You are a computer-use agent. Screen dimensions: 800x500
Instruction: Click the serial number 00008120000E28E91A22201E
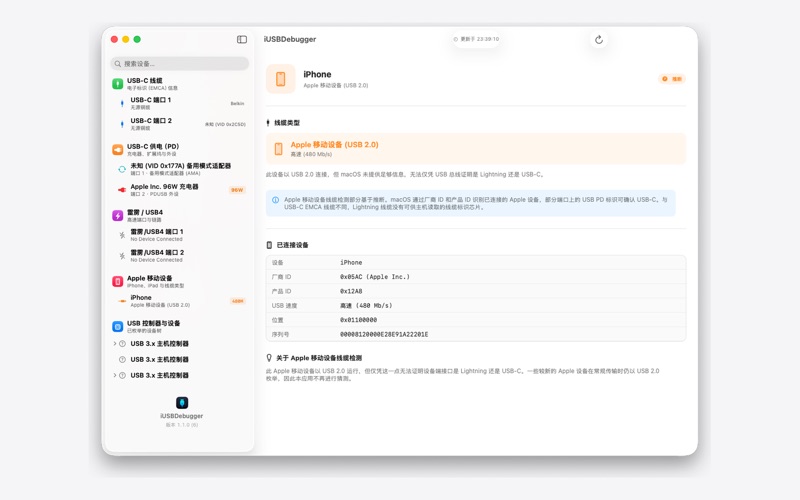pos(384,335)
